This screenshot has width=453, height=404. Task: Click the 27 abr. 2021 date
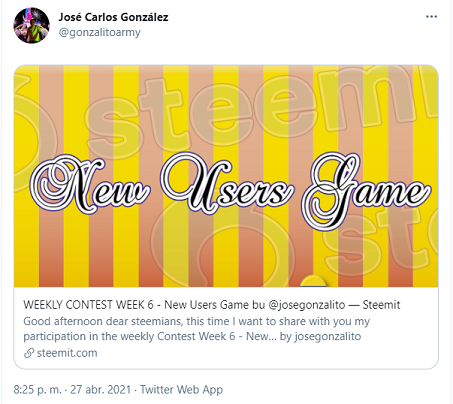(100, 389)
